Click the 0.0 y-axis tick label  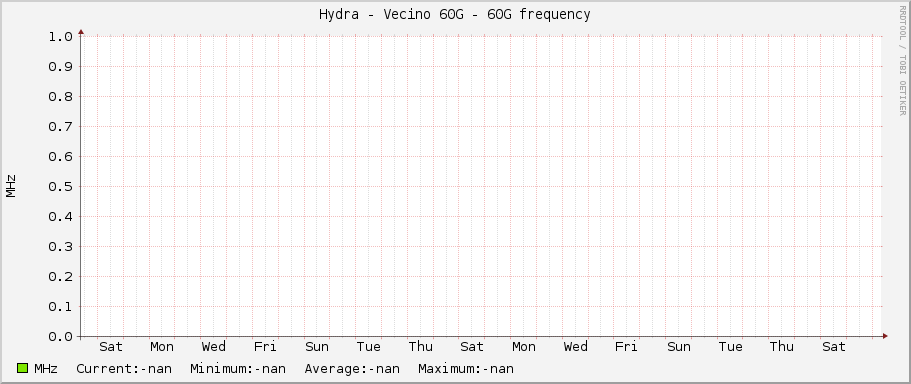[60, 337]
